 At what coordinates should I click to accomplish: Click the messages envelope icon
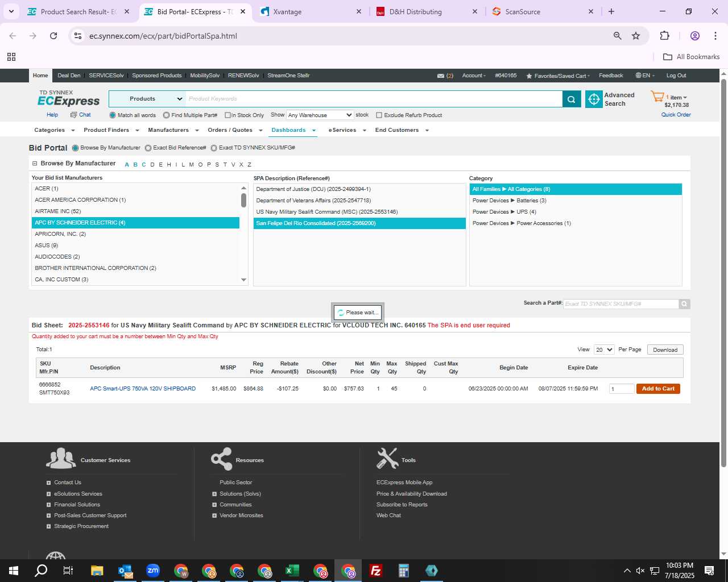click(x=441, y=76)
